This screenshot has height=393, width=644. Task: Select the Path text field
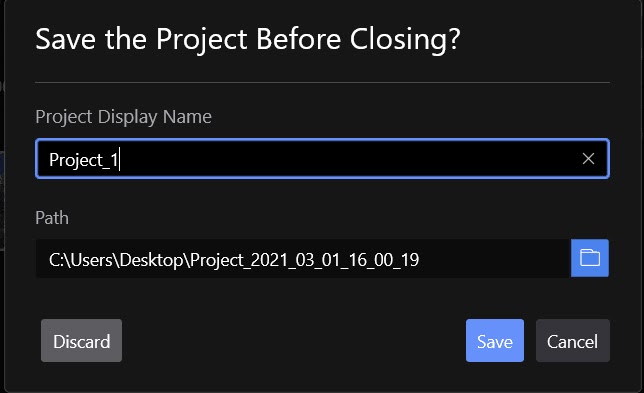pos(303,258)
